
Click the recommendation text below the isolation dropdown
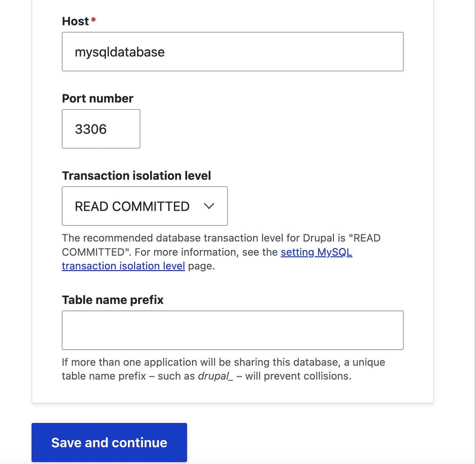pyautogui.click(x=221, y=238)
